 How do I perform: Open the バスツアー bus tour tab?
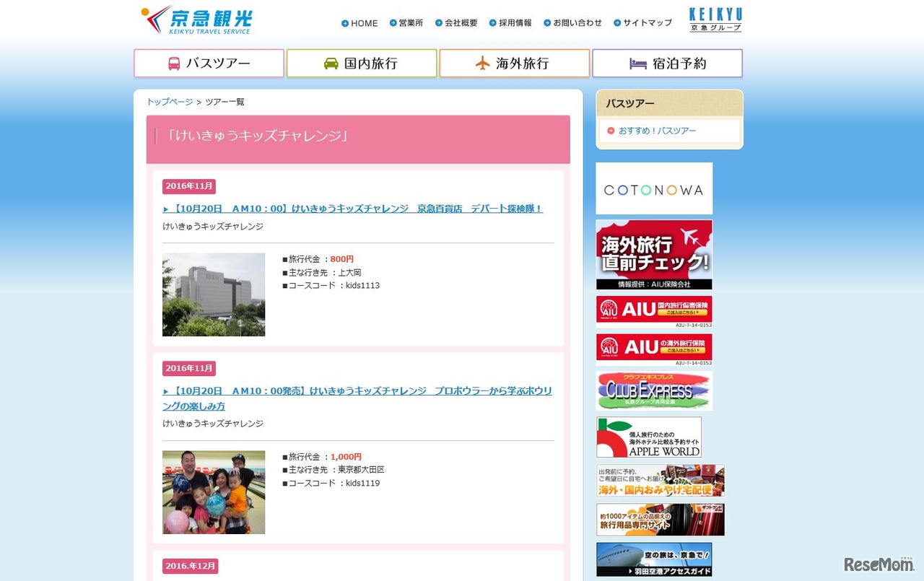[x=209, y=64]
